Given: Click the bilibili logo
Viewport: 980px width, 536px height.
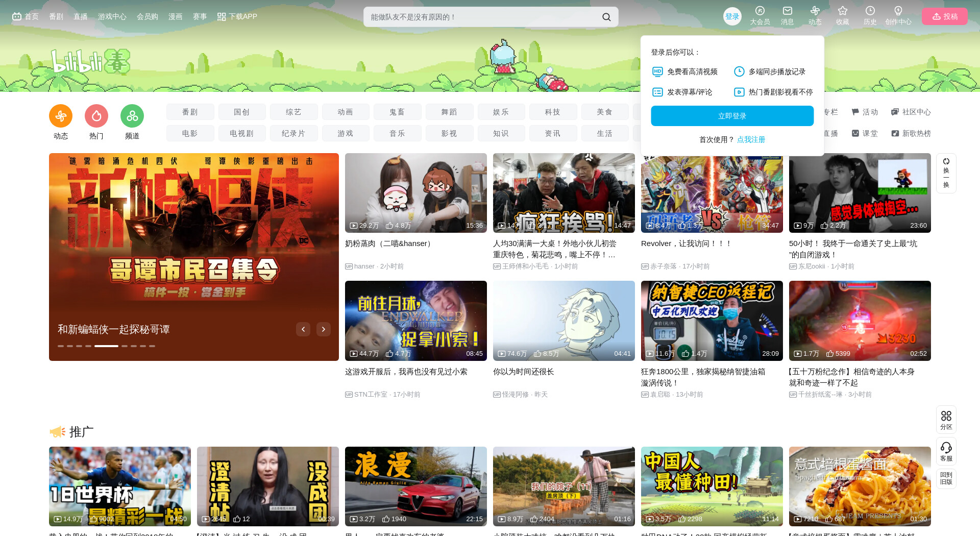Looking at the screenshot, I should pos(90,62).
